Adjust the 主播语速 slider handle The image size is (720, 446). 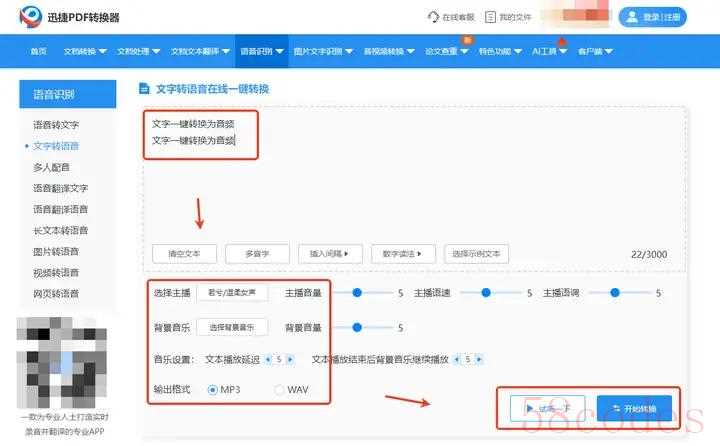point(487,293)
